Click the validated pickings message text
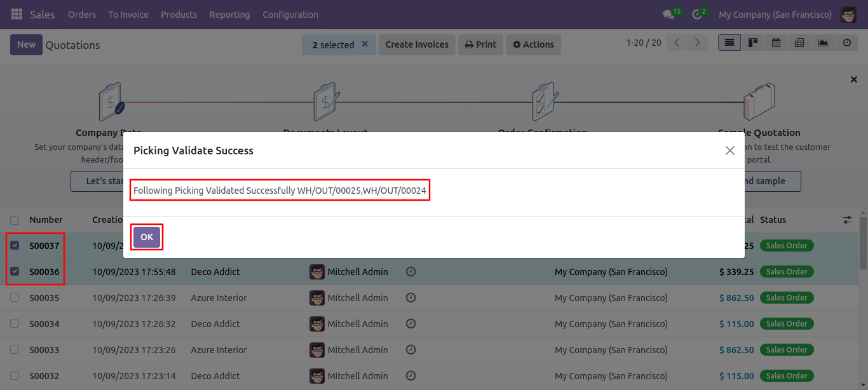 [x=280, y=191]
